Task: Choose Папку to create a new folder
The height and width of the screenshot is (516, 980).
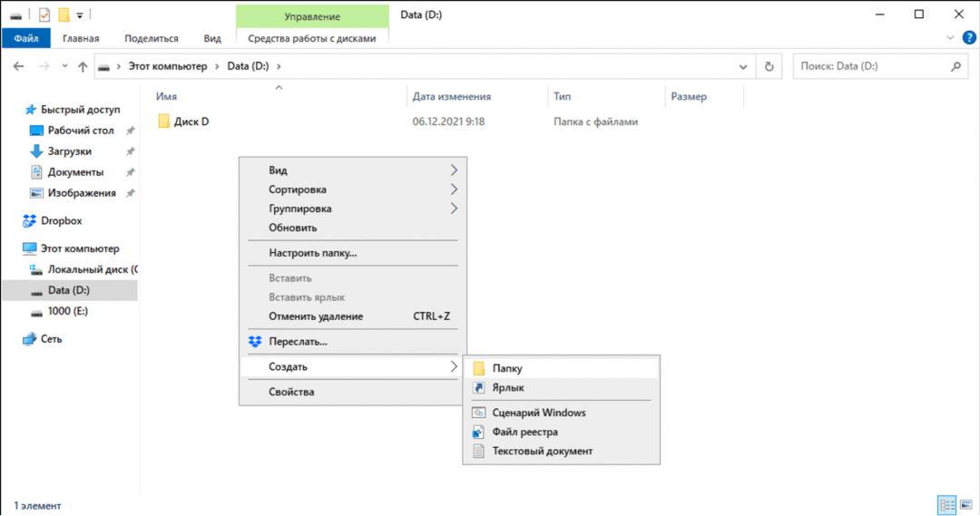Action: pyautogui.click(x=507, y=368)
